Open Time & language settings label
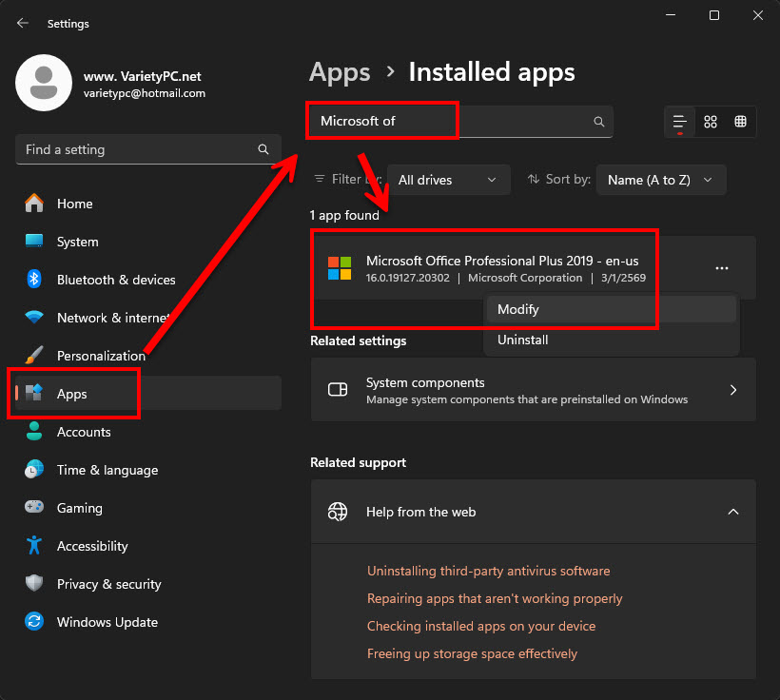 point(107,470)
